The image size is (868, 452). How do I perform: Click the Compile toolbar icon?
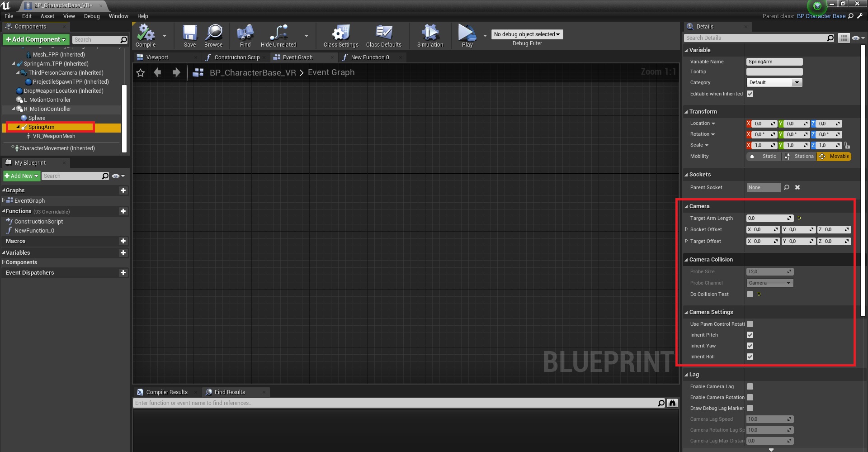coord(146,35)
